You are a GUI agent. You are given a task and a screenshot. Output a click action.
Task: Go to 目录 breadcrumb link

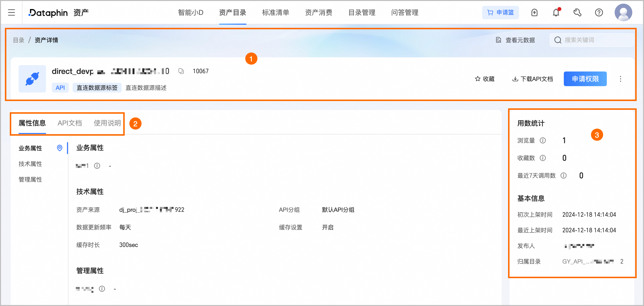19,40
